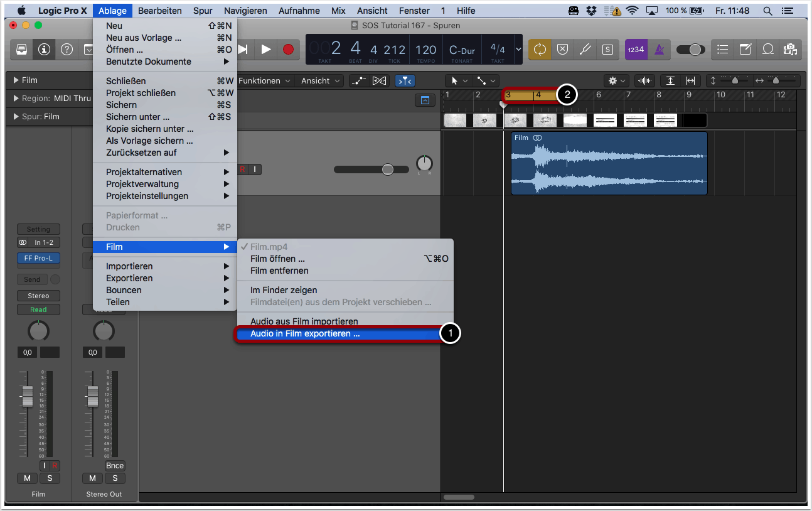This screenshot has width=812, height=511.
Task: Toggle record enable on Film channel strip
Action: (54, 466)
